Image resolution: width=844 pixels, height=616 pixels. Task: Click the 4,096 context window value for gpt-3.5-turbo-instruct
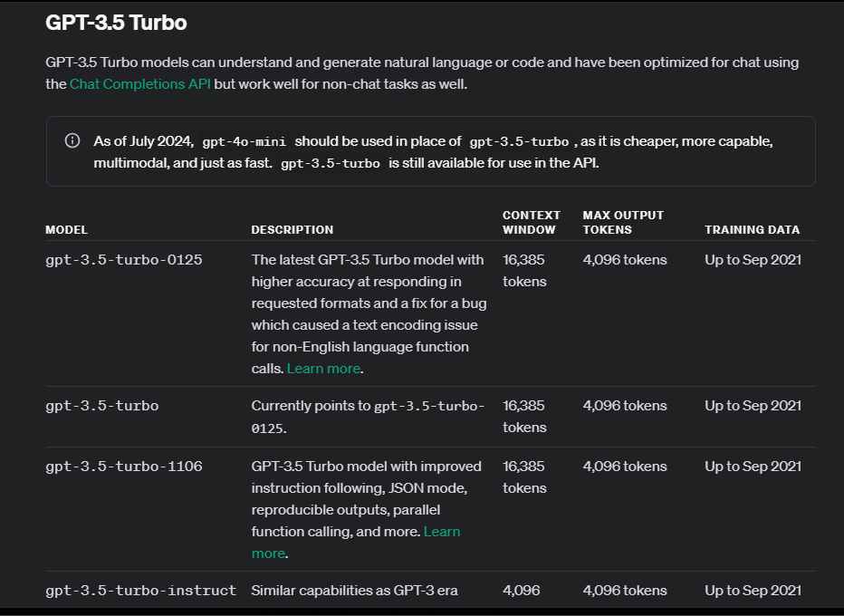click(x=521, y=591)
